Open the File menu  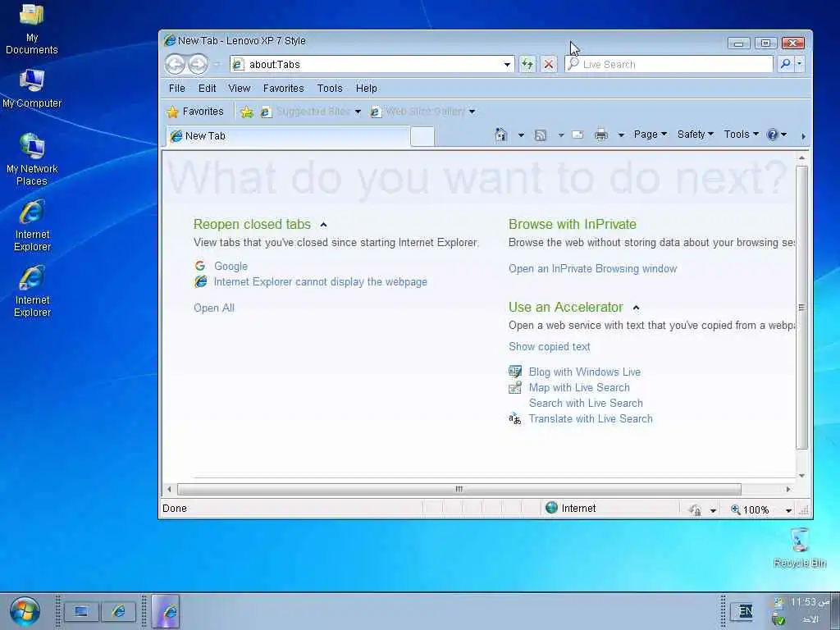click(177, 88)
